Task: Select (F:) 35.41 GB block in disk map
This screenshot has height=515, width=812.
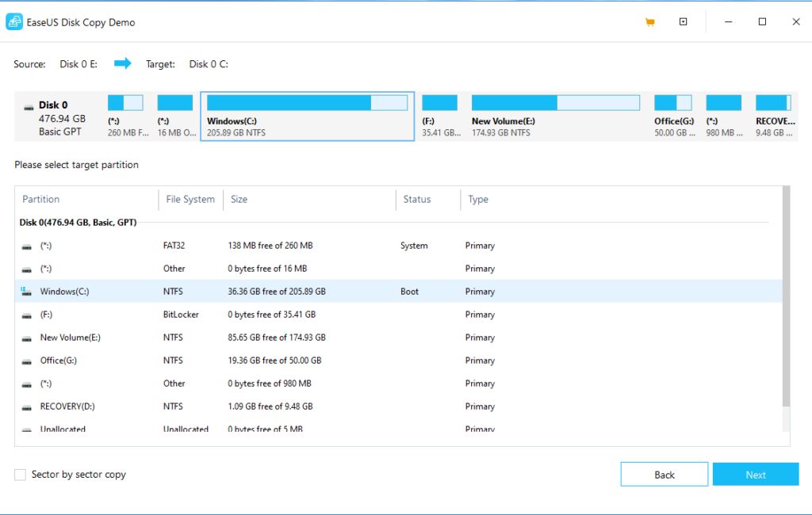Action: click(x=441, y=116)
